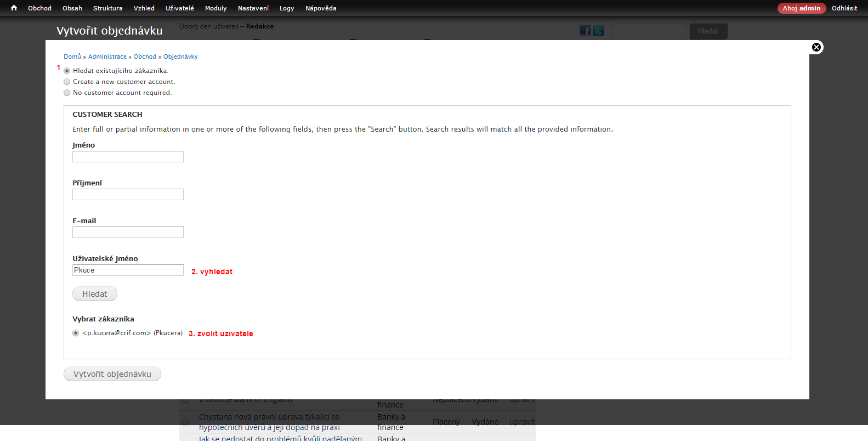868x441 pixels.
Task: Open the Facebook icon in background page
Action: pyautogui.click(x=585, y=31)
